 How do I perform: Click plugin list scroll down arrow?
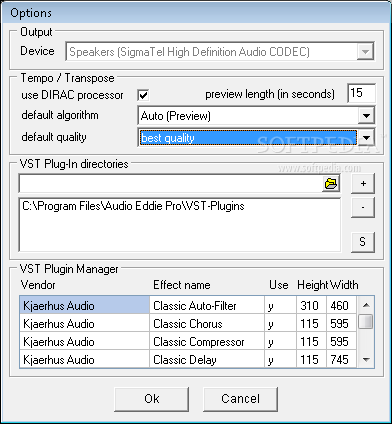coord(366,360)
